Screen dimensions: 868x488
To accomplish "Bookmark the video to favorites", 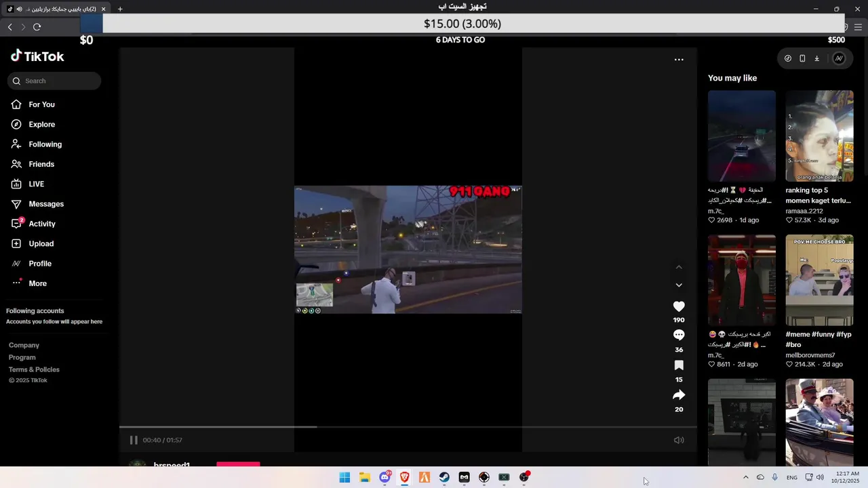I will pyautogui.click(x=679, y=365).
